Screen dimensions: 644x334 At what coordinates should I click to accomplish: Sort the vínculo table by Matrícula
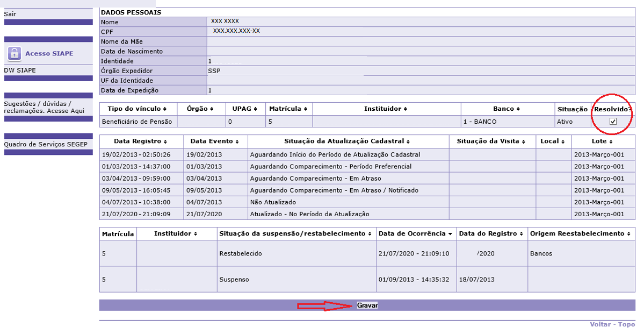288,109
